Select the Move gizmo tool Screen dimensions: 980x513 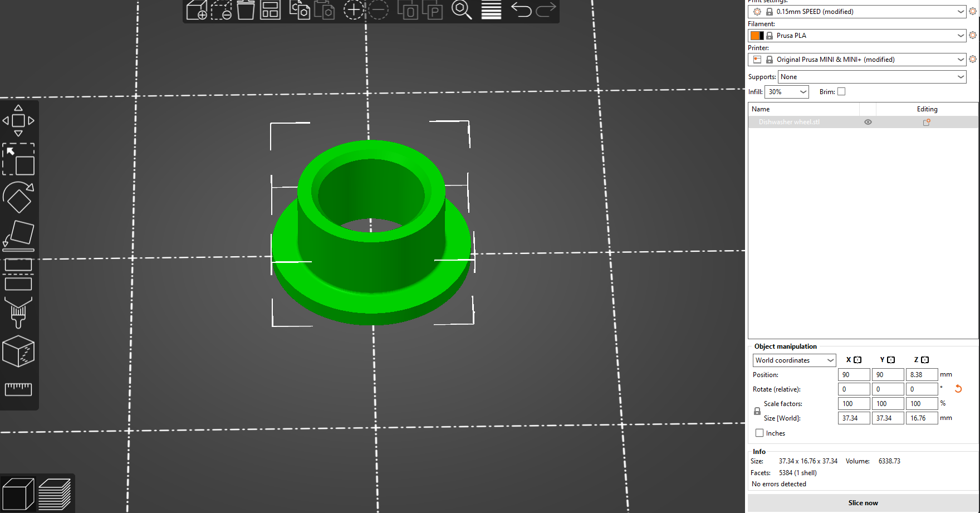point(18,120)
